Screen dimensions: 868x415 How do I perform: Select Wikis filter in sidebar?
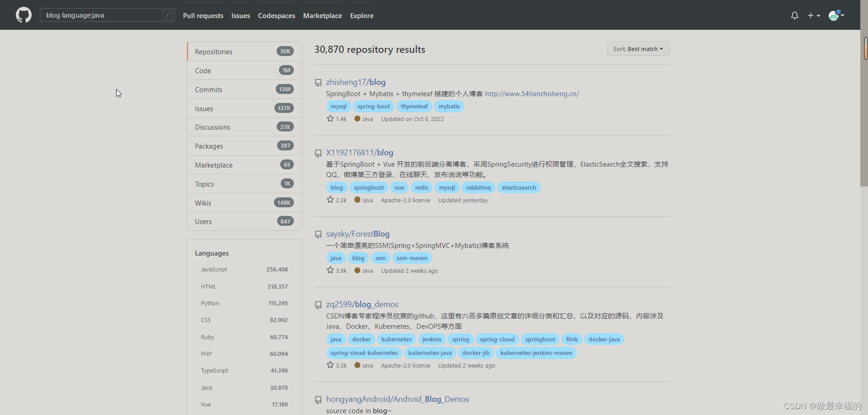pyautogui.click(x=245, y=203)
